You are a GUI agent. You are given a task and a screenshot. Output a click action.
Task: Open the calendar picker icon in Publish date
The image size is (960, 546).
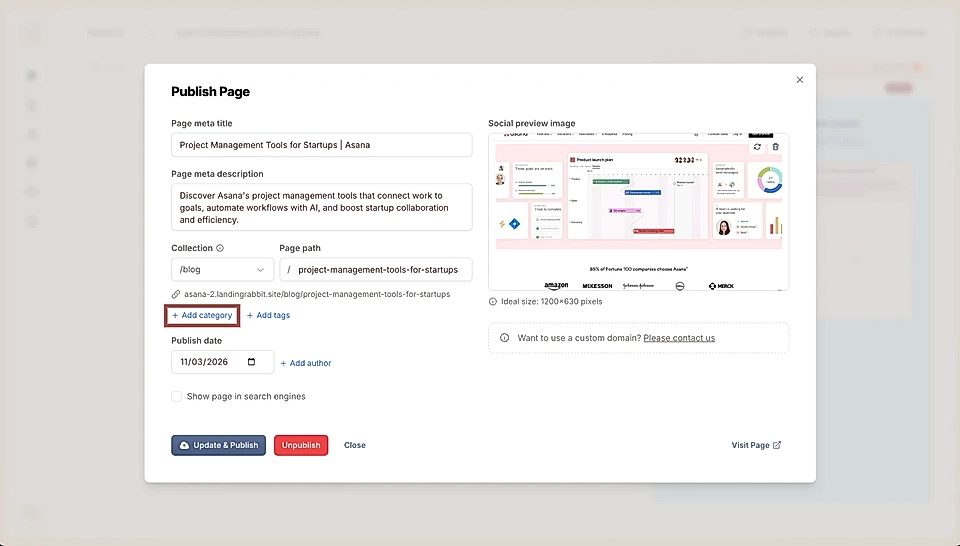(x=251, y=362)
